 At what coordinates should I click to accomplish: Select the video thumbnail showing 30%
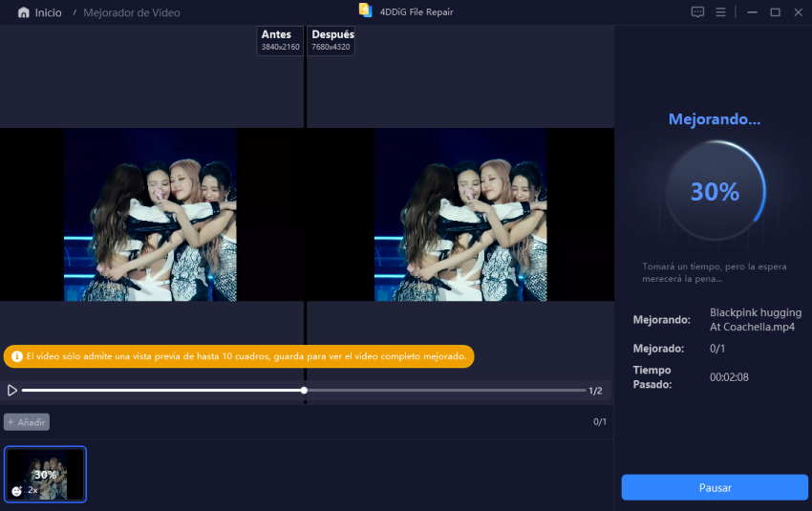(46, 475)
